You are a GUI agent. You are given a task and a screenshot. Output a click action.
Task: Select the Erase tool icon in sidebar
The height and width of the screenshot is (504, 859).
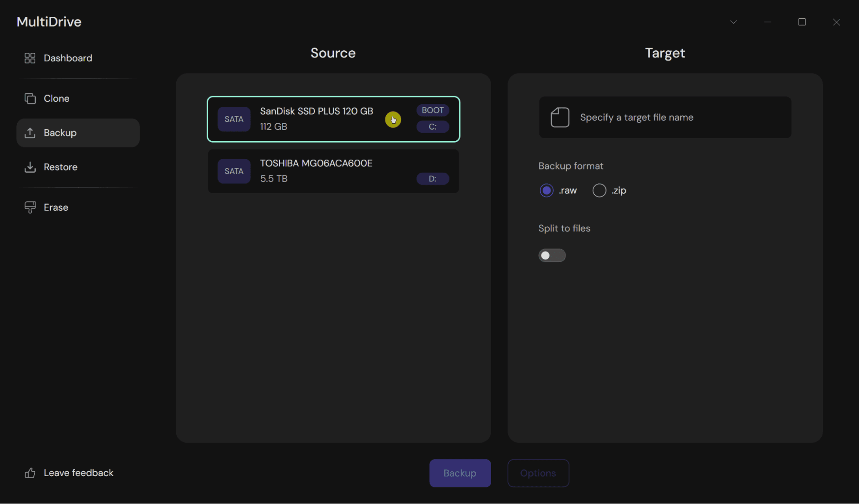(x=30, y=207)
